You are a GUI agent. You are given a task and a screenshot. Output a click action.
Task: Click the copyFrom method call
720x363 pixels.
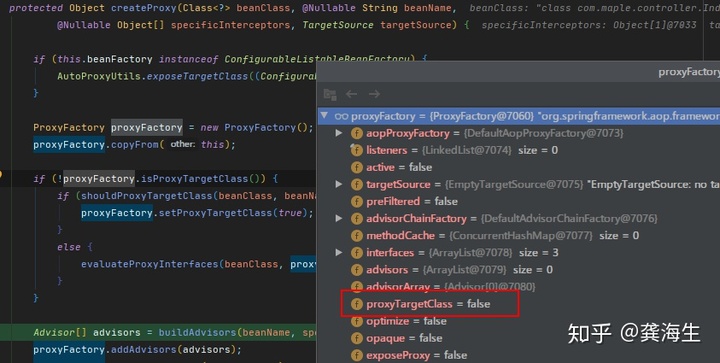(x=135, y=145)
